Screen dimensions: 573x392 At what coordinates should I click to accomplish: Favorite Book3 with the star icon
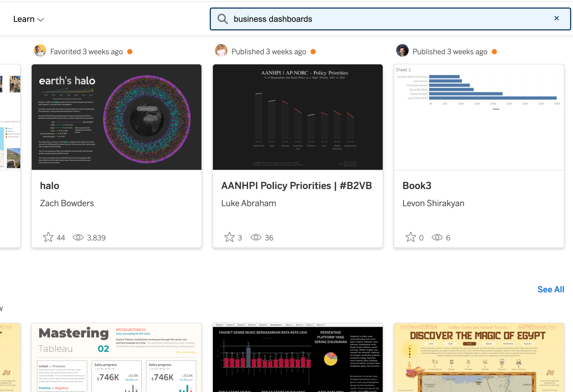pyautogui.click(x=410, y=237)
